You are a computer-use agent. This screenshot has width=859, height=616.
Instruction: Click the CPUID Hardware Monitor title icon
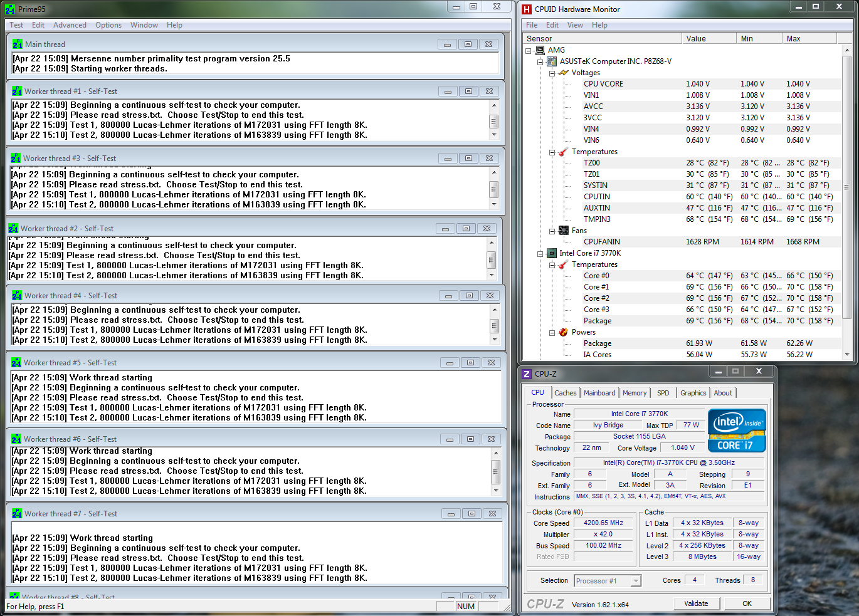pyautogui.click(x=527, y=9)
